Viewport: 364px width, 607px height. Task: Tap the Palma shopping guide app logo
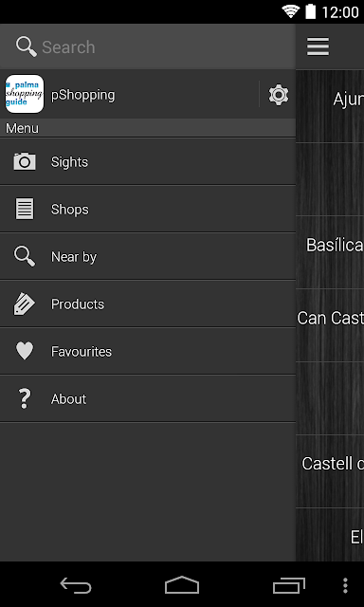point(25,94)
